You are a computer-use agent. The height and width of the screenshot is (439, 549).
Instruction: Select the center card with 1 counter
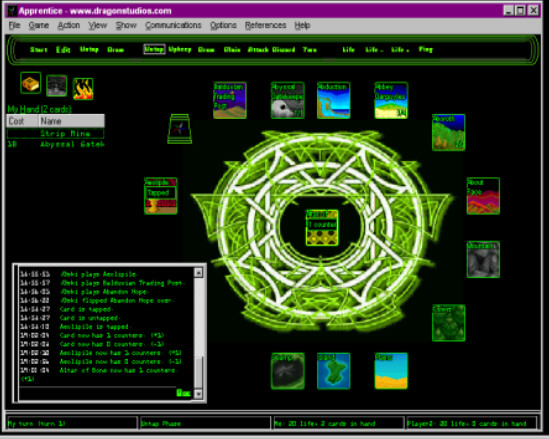(322, 228)
